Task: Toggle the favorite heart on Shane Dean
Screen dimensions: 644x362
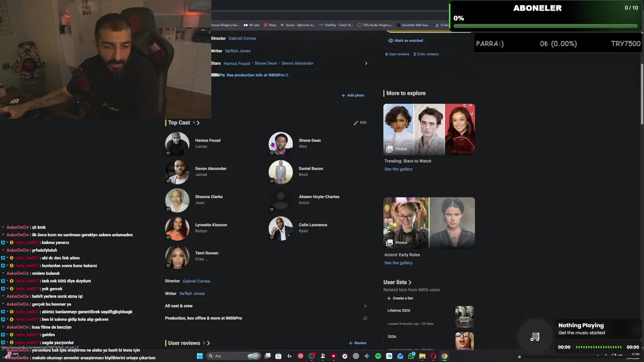Action: coord(272,153)
